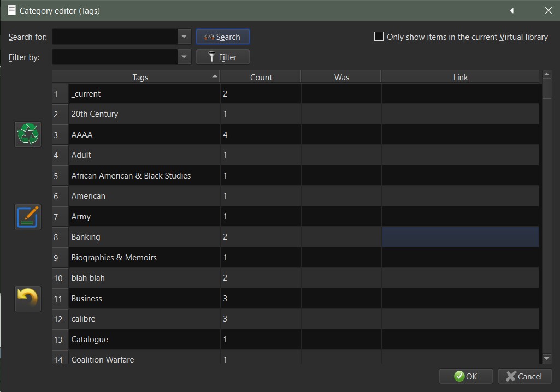
Task: Focus the Search for input field
Action: click(115, 37)
